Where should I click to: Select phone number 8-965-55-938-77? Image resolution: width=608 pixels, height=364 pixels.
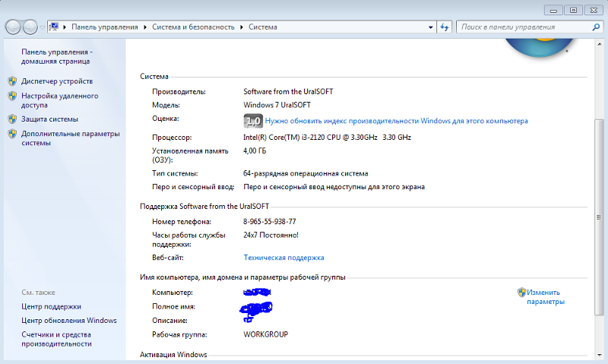(x=270, y=222)
